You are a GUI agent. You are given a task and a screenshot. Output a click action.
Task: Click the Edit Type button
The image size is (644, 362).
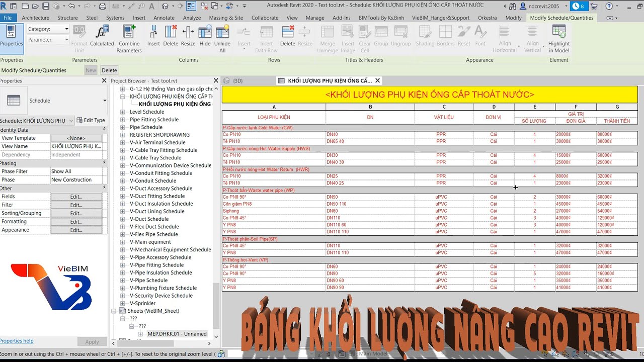[91, 121]
